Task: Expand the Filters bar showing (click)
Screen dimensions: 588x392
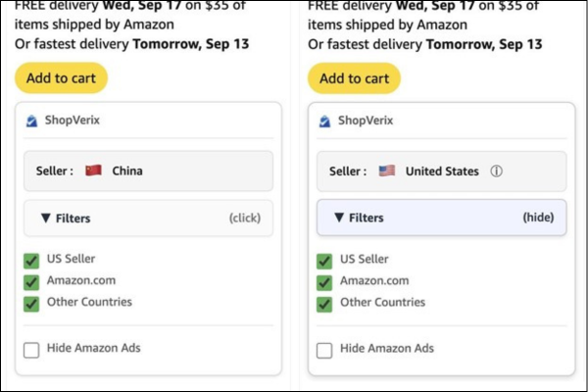Action: (x=148, y=219)
